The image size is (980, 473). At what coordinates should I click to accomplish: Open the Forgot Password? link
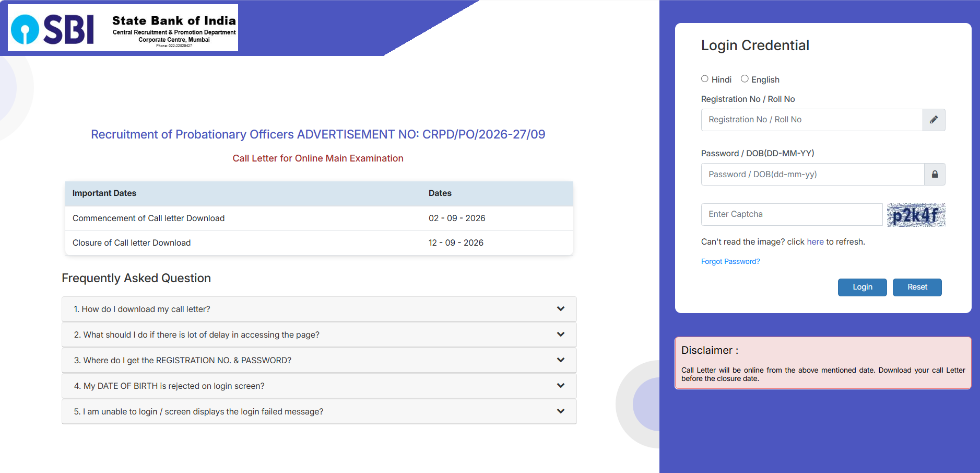730,261
